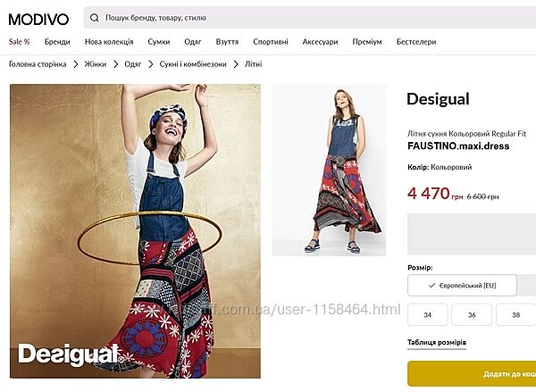Image resolution: width=536 pixels, height=392 pixels.
Task: Choose size 38
Action: (515, 315)
